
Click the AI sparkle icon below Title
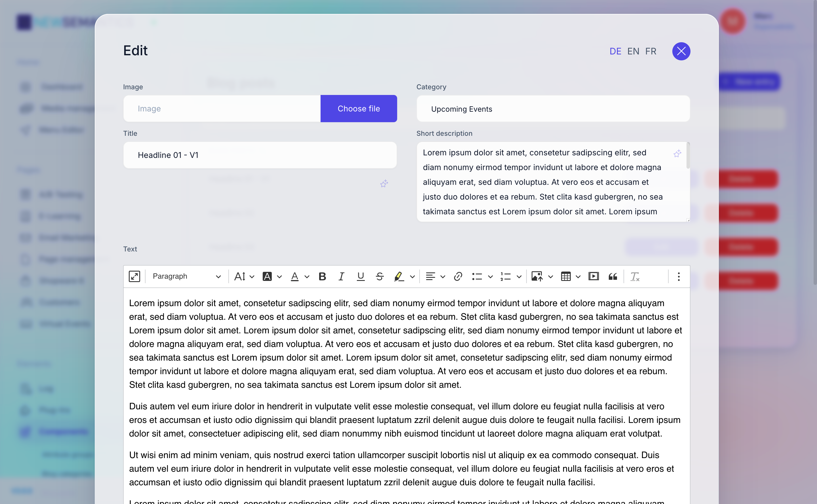384,183
